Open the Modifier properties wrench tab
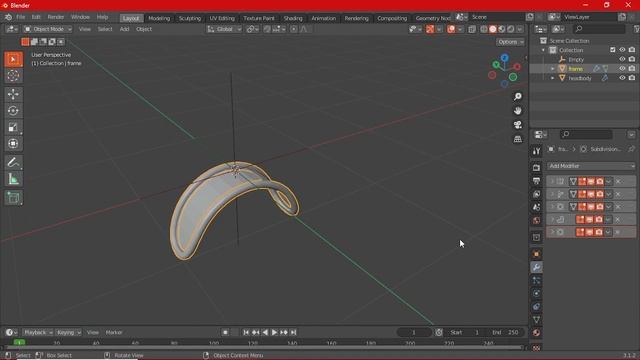The height and width of the screenshot is (360, 640). pos(536,267)
